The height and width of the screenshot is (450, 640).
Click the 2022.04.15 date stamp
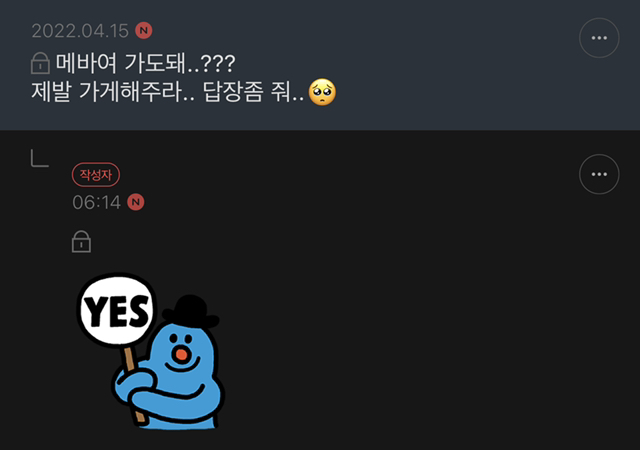pos(80,31)
